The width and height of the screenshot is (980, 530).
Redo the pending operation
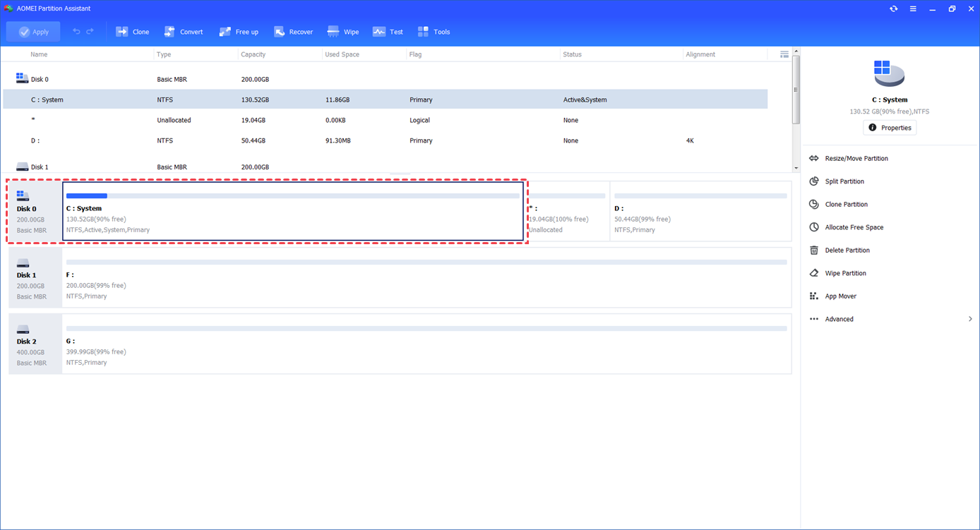pyautogui.click(x=90, y=32)
